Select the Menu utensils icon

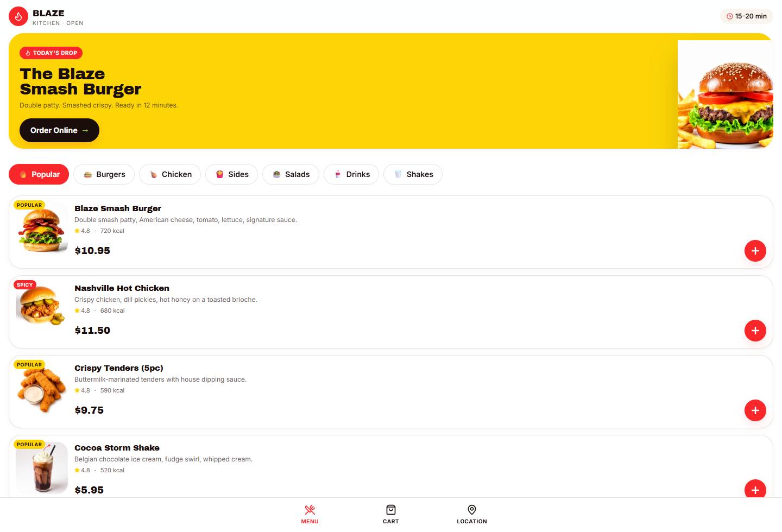point(310,510)
